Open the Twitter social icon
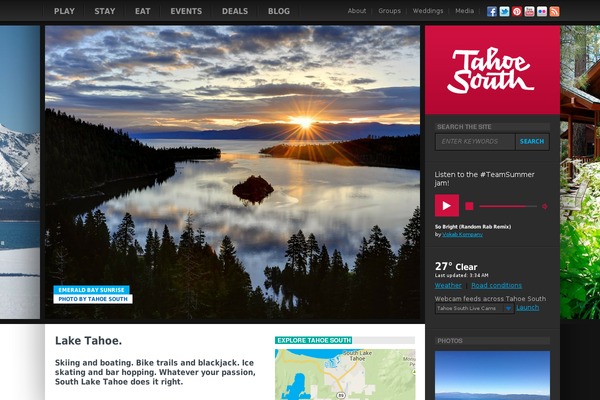The height and width of the screenshot is (400, 600). 504,11
